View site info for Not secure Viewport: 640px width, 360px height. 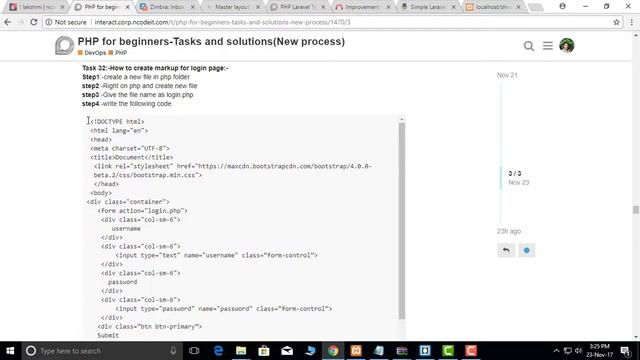66,22
